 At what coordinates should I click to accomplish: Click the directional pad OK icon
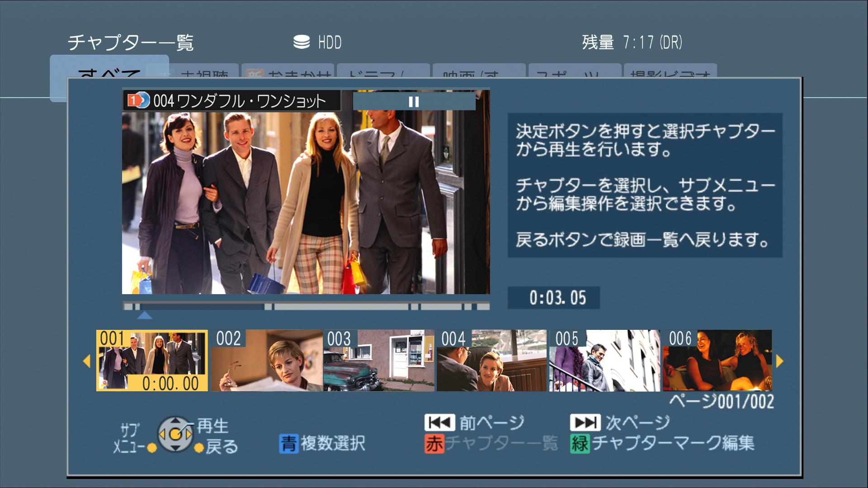(x=175, y=434)
